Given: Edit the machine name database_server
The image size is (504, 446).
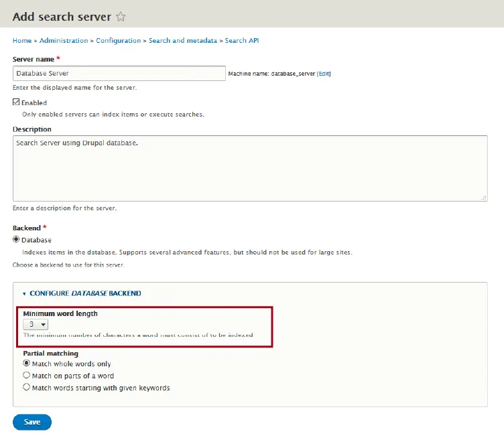Looking at the screenshot, I should point(324,74).
